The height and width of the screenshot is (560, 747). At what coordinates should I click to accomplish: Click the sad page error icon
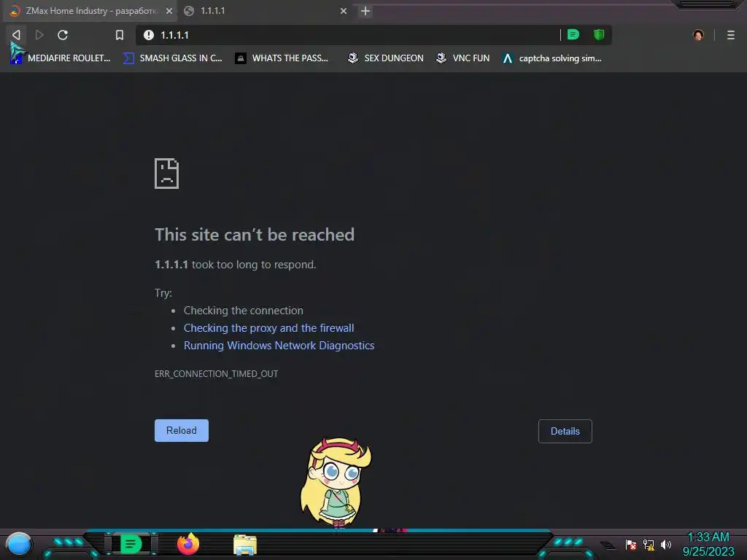[x=167, y=174]
